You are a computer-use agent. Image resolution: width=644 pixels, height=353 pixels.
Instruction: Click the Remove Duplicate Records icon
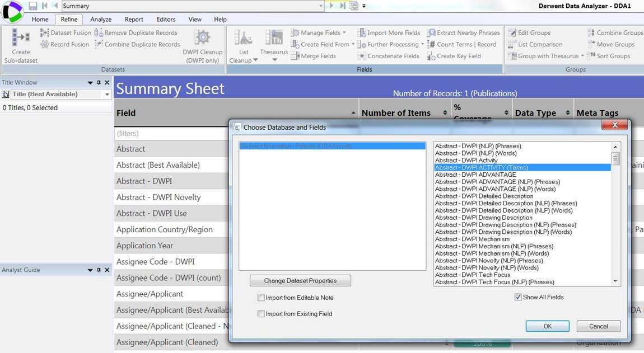tap(138, 32)
